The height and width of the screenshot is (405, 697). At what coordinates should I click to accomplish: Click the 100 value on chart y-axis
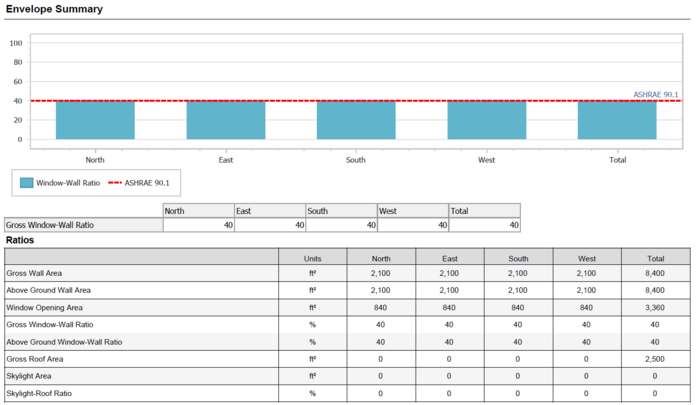pos(16,43)
